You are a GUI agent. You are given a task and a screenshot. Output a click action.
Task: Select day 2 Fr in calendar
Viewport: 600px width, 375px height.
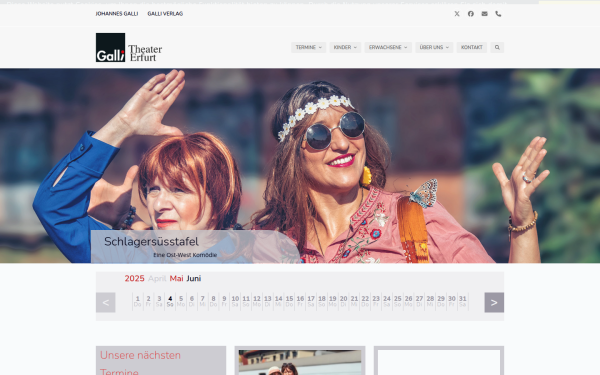pos(148,301)
